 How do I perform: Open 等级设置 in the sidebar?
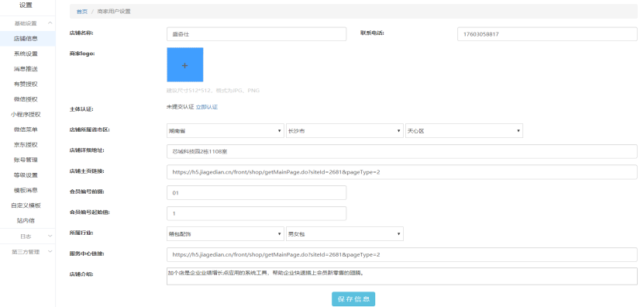26,175
